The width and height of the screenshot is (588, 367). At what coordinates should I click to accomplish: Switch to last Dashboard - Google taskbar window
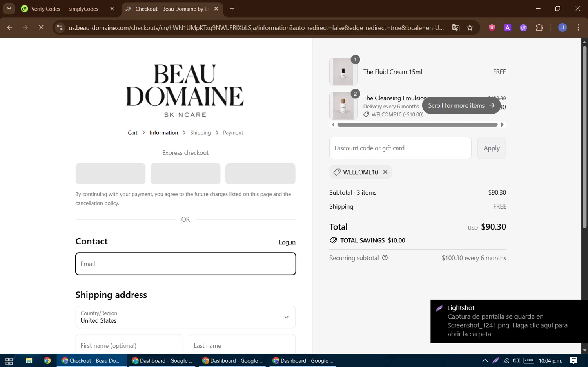[x=303, y=361]
